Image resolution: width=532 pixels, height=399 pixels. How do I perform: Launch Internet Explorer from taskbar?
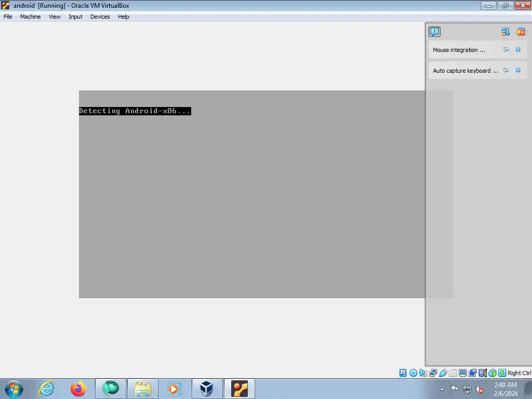[x=46, y=389]
